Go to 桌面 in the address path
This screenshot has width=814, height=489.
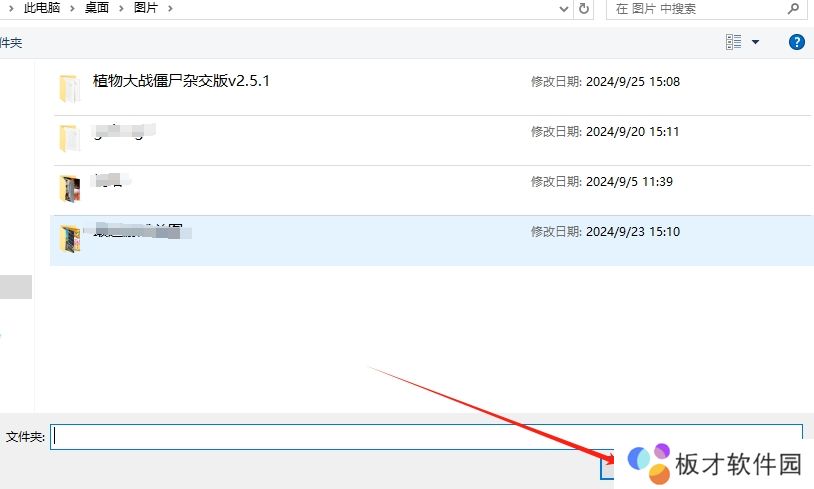pyautogui.click(x=98, y=8)
